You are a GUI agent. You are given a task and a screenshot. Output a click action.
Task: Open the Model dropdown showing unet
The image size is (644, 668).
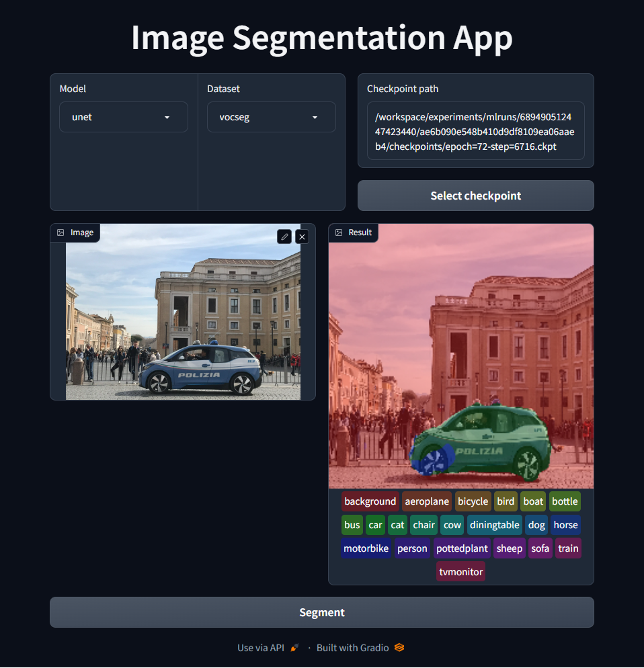124,117
